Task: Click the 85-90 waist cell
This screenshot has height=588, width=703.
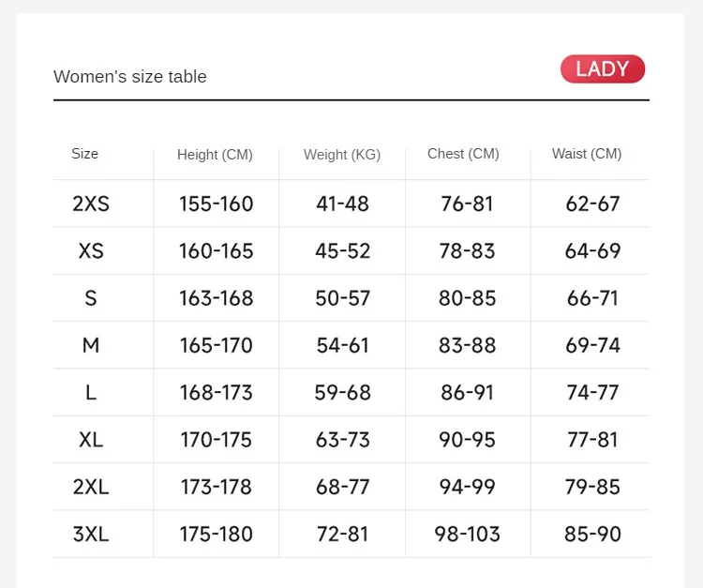Action: click(592, 535)
